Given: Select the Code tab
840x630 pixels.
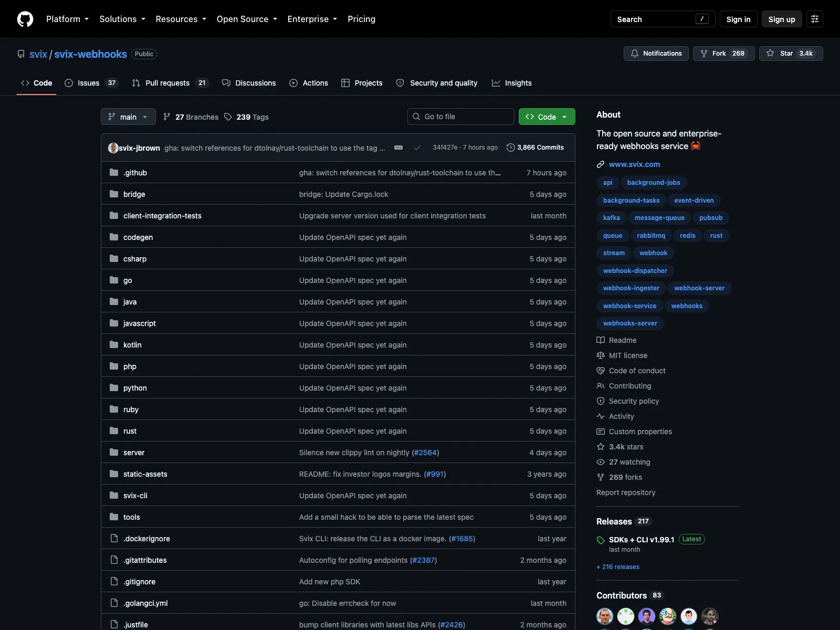Looking at the screenshot, I should (x=37, y=83).
